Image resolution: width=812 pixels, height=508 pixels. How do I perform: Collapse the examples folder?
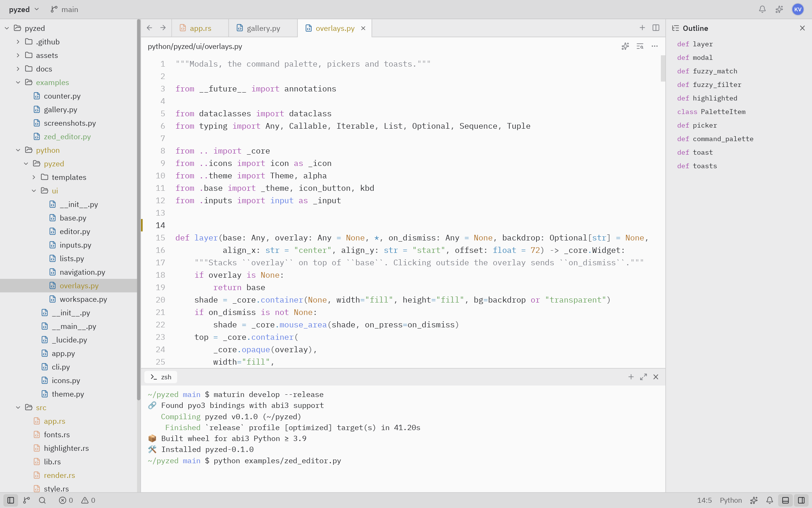point(18,82)
